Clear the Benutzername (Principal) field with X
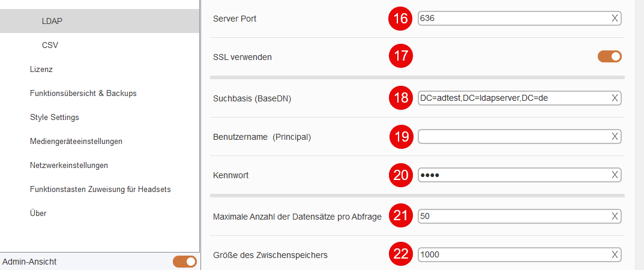Image resolution: width=644 pixels, height=270 pixels. (615, 137)
